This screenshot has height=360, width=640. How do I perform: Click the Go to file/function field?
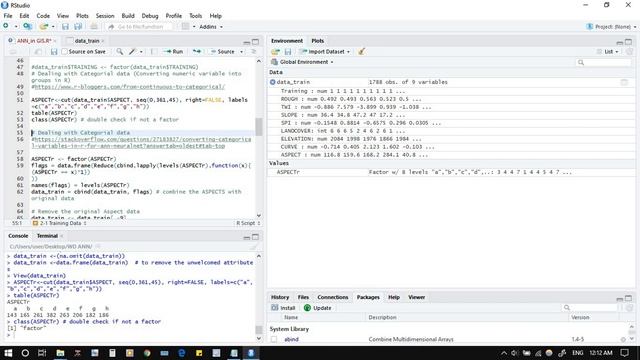click(140, 27)
